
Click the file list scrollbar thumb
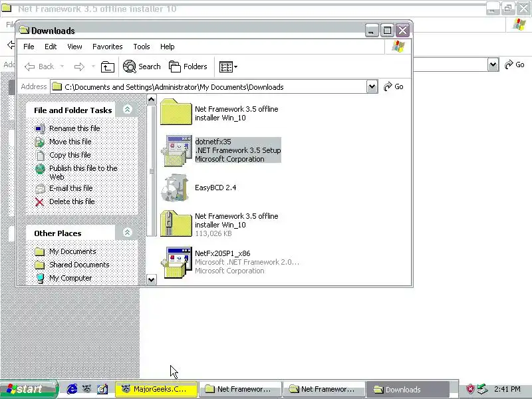click(152, 171)
